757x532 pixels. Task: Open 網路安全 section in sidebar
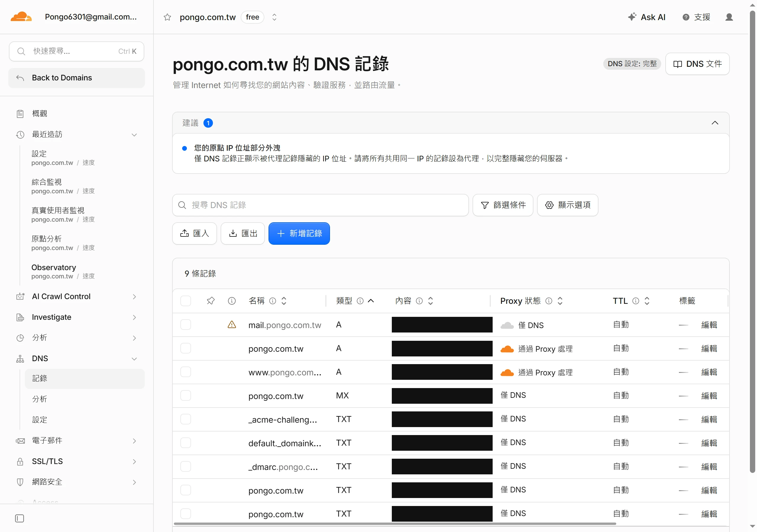tap(77, 482)
